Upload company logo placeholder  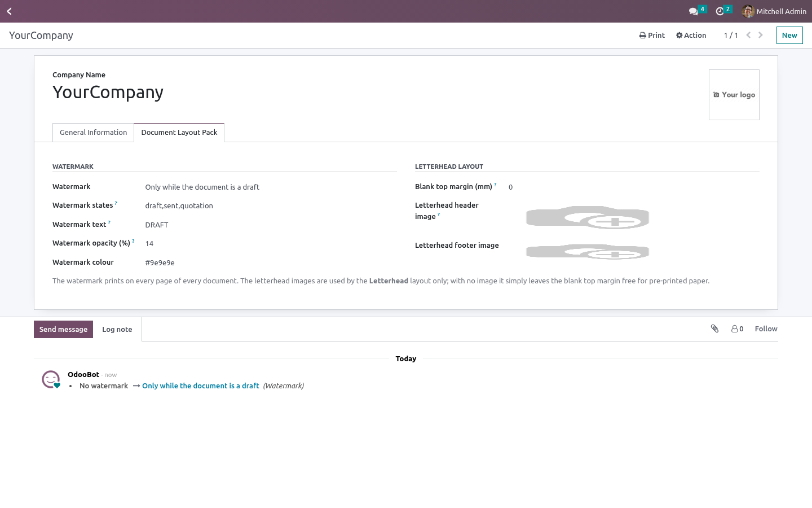pyautogui.click(x=734, y=95)
